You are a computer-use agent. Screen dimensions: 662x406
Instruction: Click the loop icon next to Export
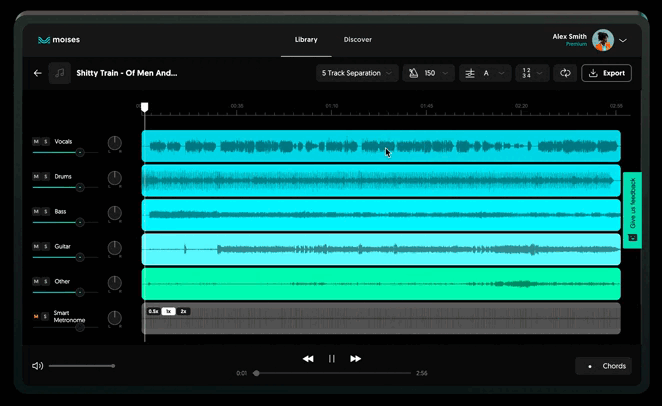[566, 73]
